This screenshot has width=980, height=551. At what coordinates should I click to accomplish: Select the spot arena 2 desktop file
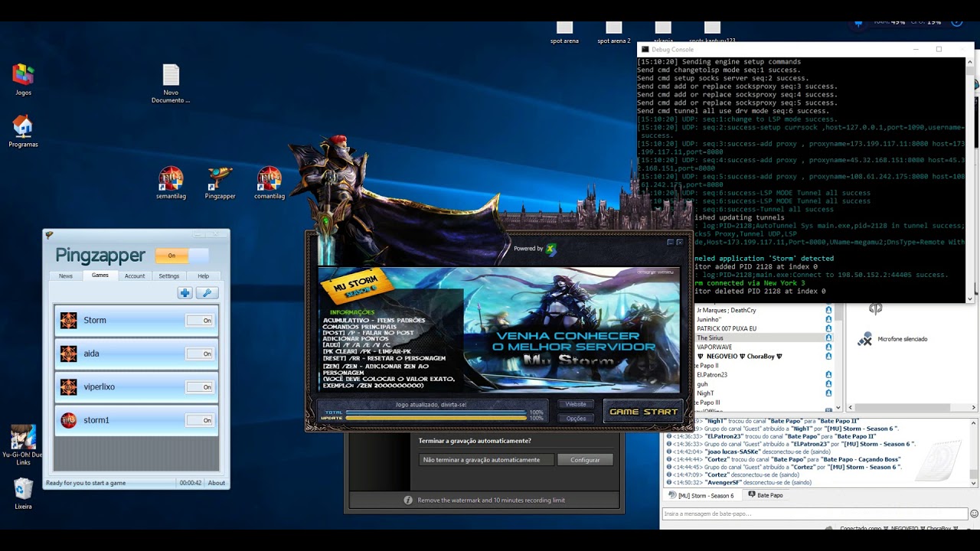point(614,33)
